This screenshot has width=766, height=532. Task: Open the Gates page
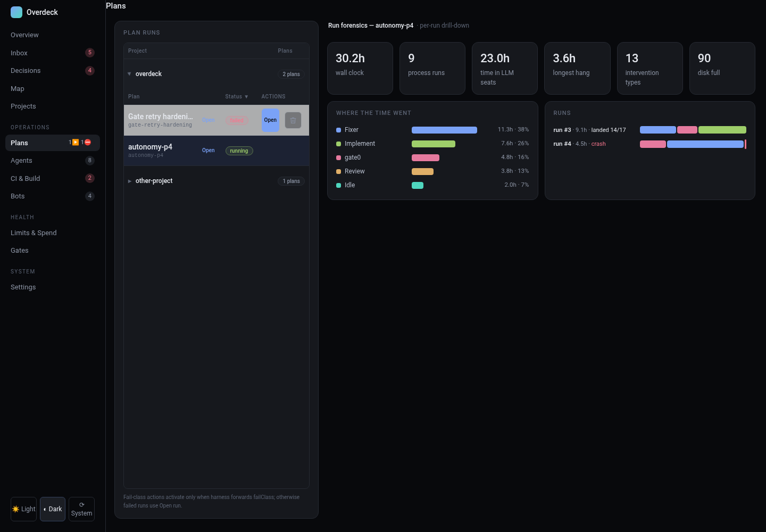tap(53, 250)
